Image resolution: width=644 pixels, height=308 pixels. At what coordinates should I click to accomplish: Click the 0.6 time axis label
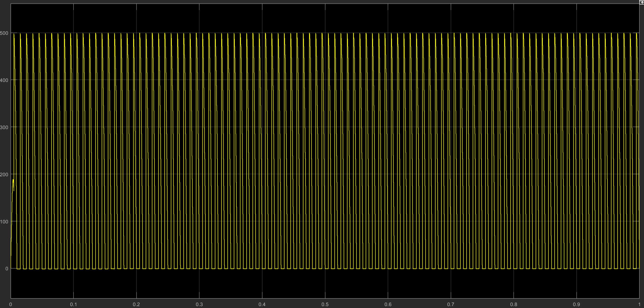pos(388,304)
